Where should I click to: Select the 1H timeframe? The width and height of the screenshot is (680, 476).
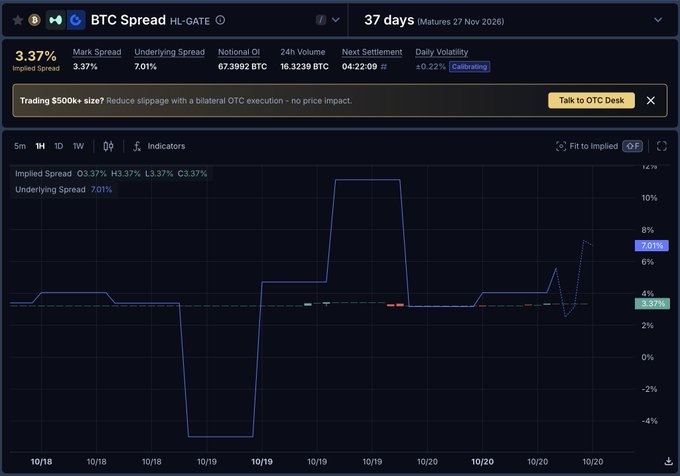click(x=40, y=146)
